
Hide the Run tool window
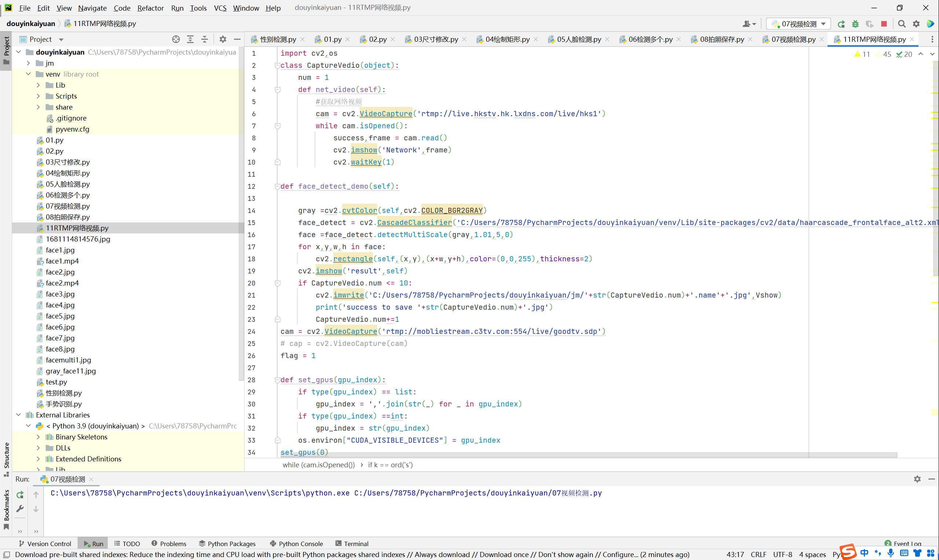pos(931,479)
